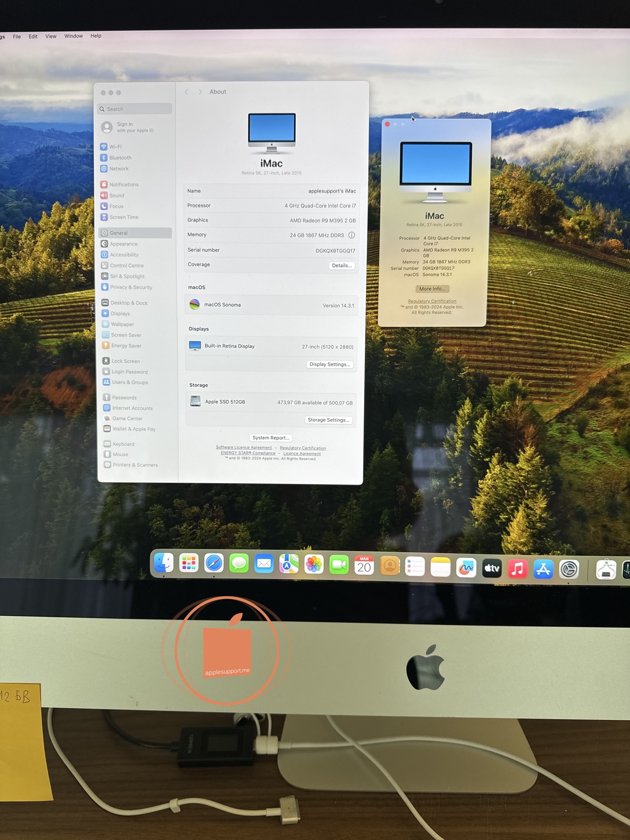Open Apple TV from the Dock

(492, 568)
